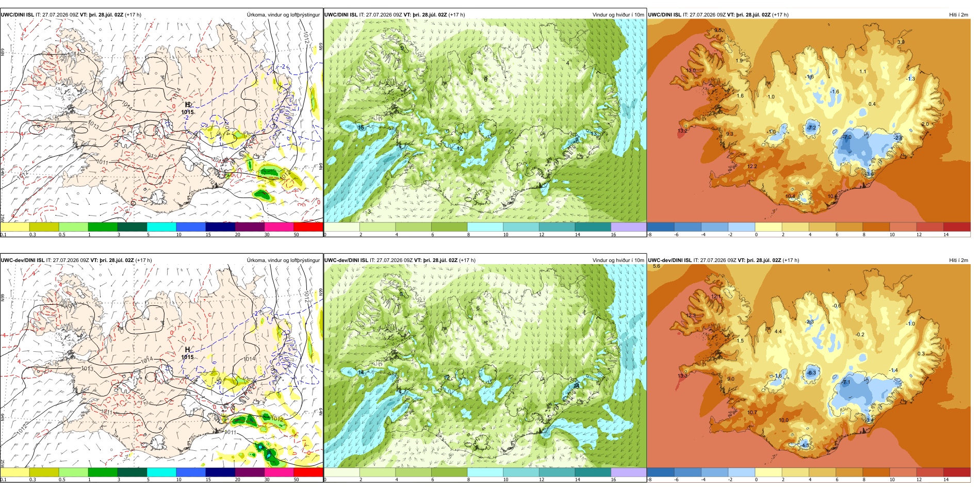The image size is (980, 490).
Task: Click the H 1015 pressure marker on UWC/DINI map
Action: (187, 108)
